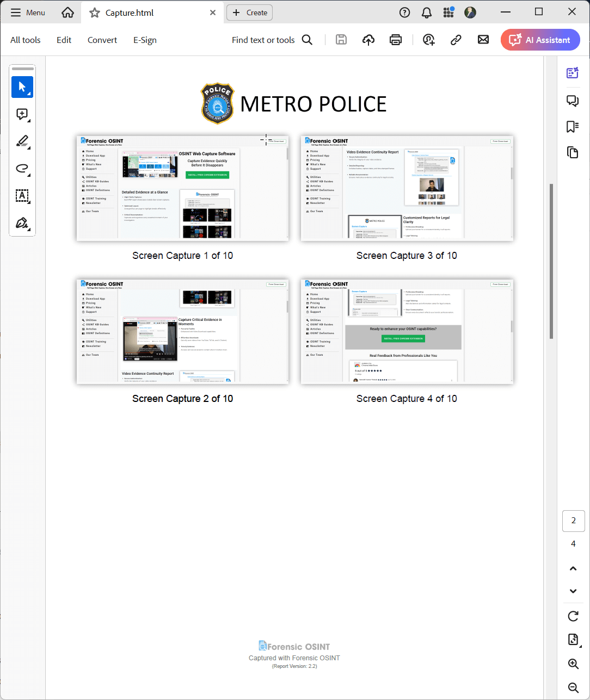Open the page display settings icon
590x700 pixels.
coord(573,640)
